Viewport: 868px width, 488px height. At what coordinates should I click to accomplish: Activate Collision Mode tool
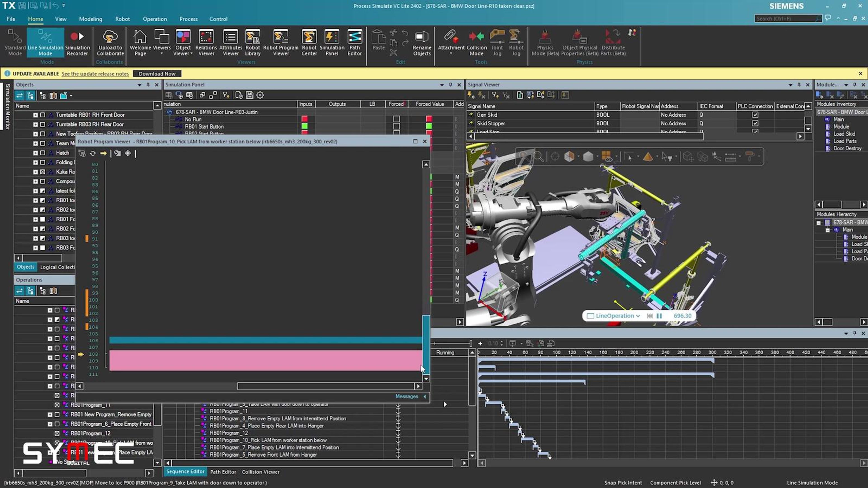coord(476,42)
